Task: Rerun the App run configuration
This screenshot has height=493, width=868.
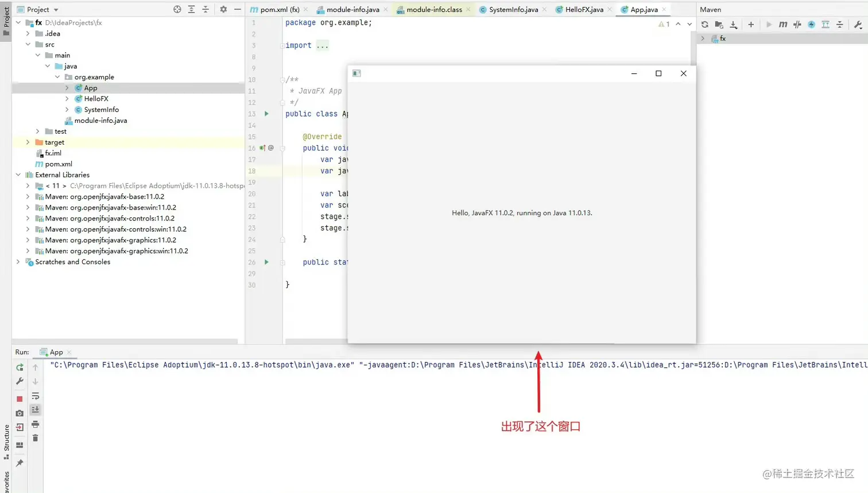Action: tap(20, 367)
